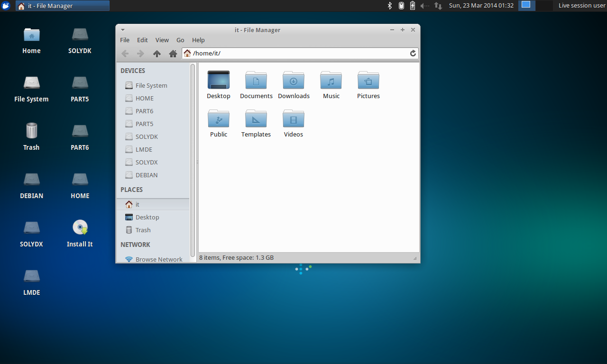The height and width of the screenshot is (364, 607).
Task: Select the Pictures folder icon
Action: [x=368, y=80]
